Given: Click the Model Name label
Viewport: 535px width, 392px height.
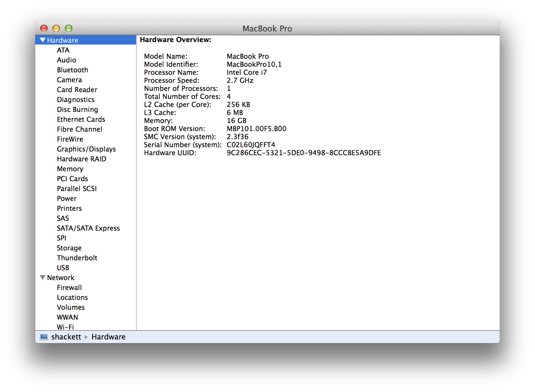Looking at the screenshot, I should (x=166, y=56).
